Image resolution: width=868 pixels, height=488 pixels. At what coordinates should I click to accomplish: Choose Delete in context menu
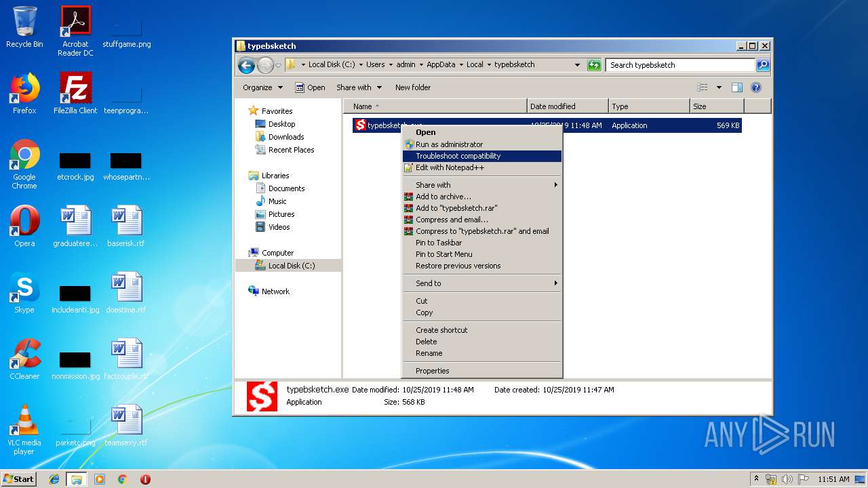pos(482,342)
